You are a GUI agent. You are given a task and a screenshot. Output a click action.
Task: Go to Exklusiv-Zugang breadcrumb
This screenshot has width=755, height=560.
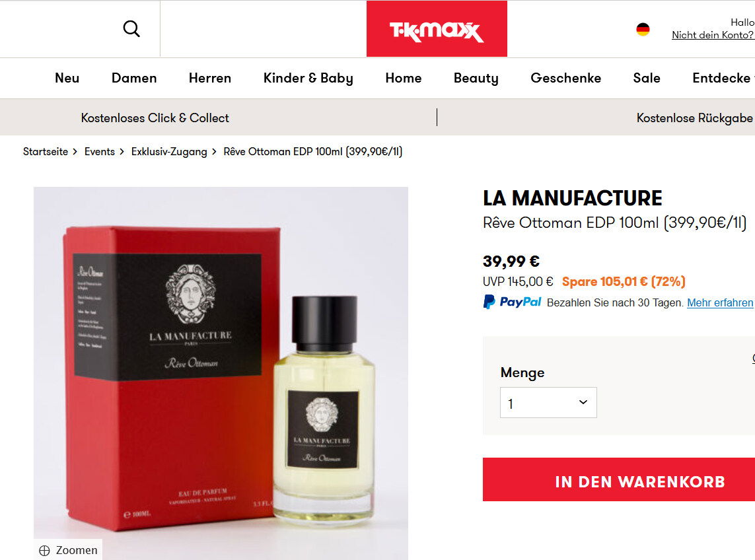click(169, 152)
